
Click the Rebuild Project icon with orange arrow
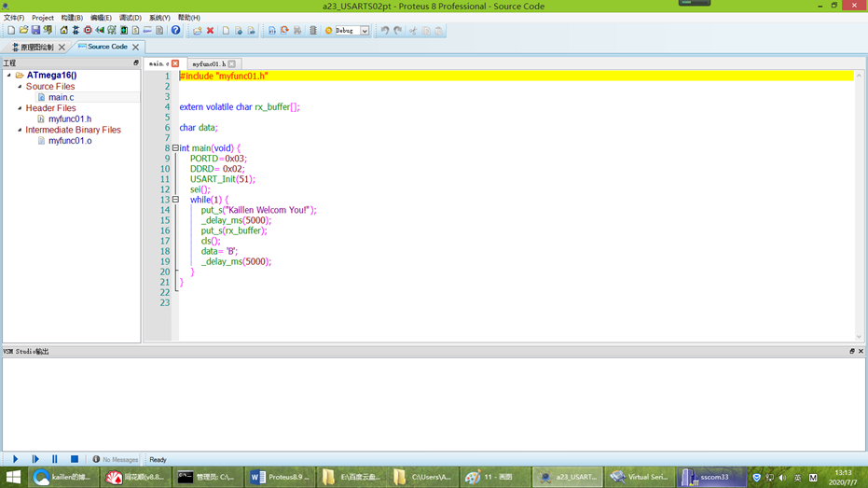[x=284, y=31]
